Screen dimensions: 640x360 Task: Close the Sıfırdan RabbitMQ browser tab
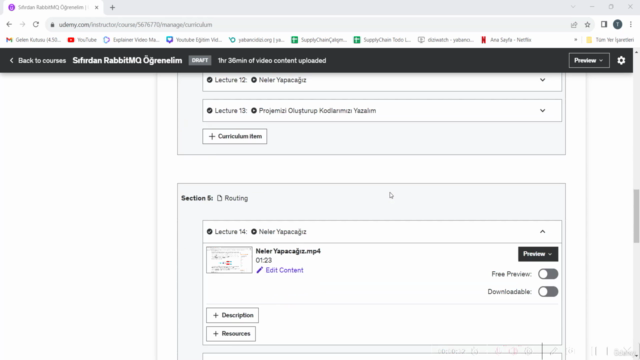tap(97, 7)
